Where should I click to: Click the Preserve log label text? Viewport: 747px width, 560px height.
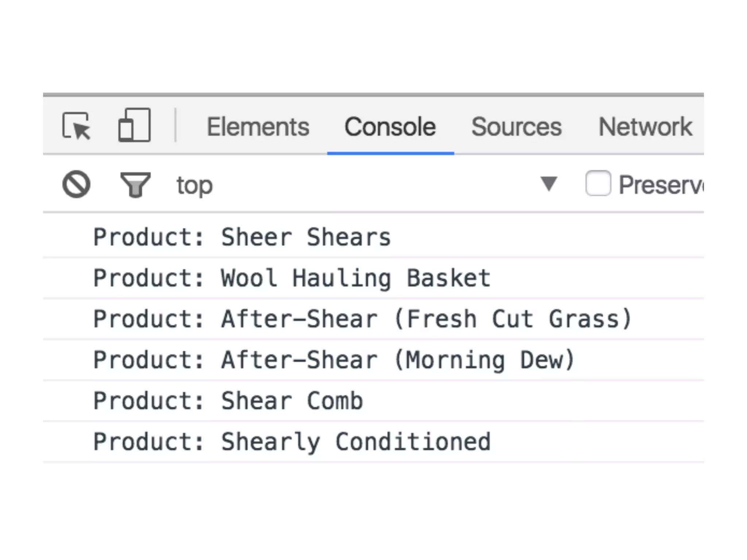(x=660, y=185)
